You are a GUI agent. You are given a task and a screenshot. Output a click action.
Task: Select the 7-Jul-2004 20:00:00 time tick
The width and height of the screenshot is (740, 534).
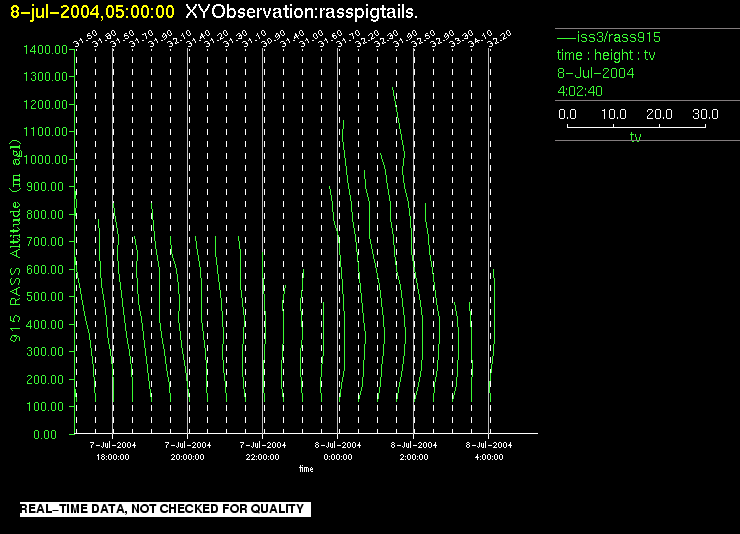tap(188, 450)
